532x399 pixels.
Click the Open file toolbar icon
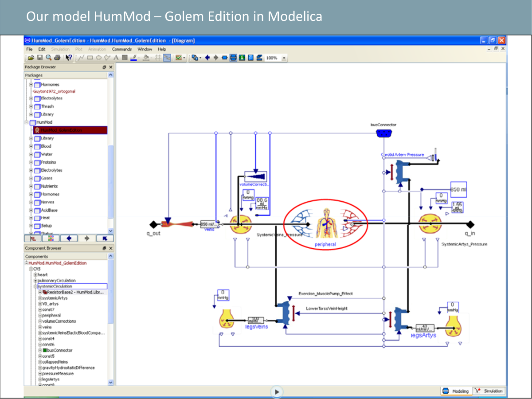(31, 58)
